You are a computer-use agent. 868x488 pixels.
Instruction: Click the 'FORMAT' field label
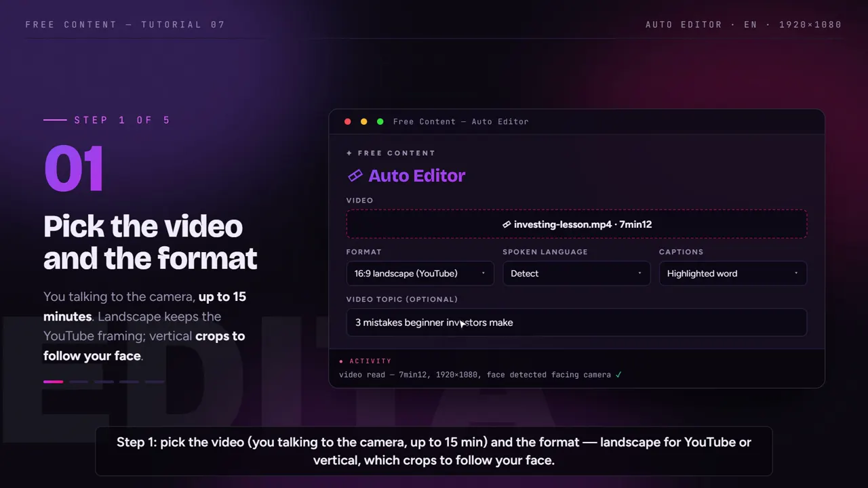coord(364,251)
